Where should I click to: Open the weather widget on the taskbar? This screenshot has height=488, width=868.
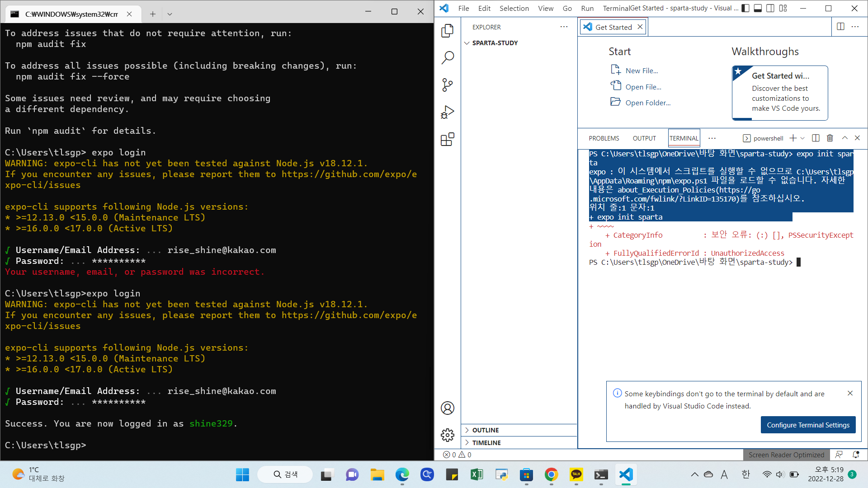click(38, 474)
